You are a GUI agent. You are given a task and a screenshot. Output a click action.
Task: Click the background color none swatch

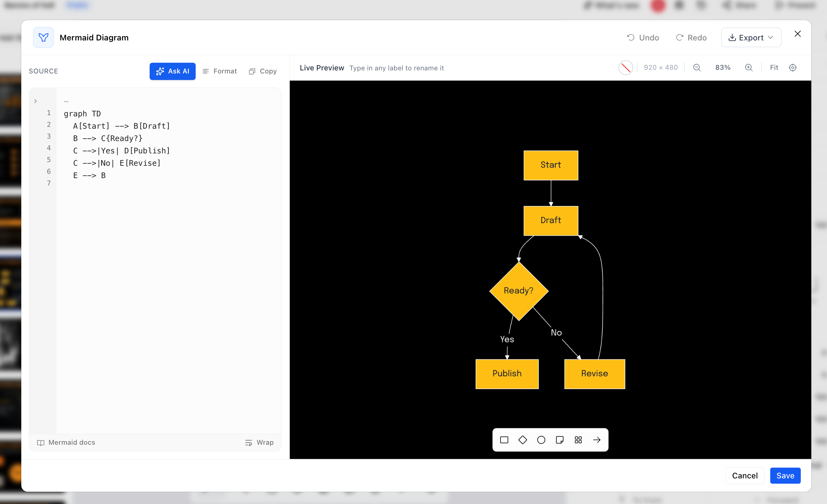(625, 68)
